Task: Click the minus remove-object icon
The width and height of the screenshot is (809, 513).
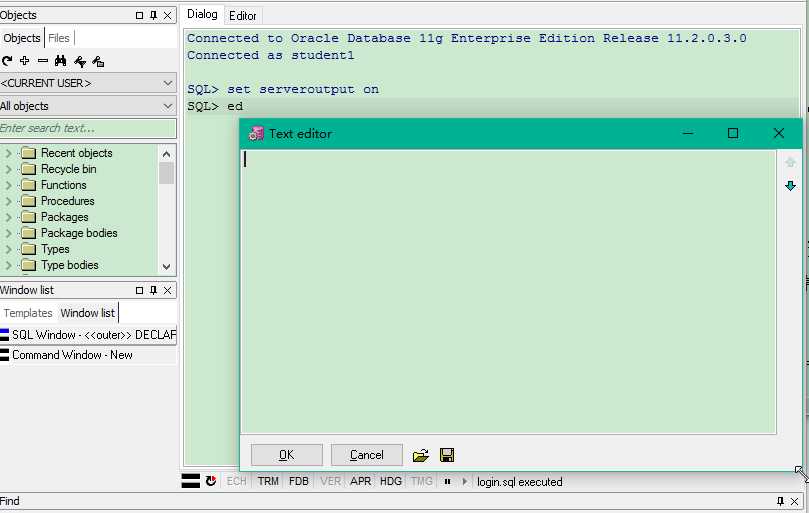Action: (x=43, y=61)
